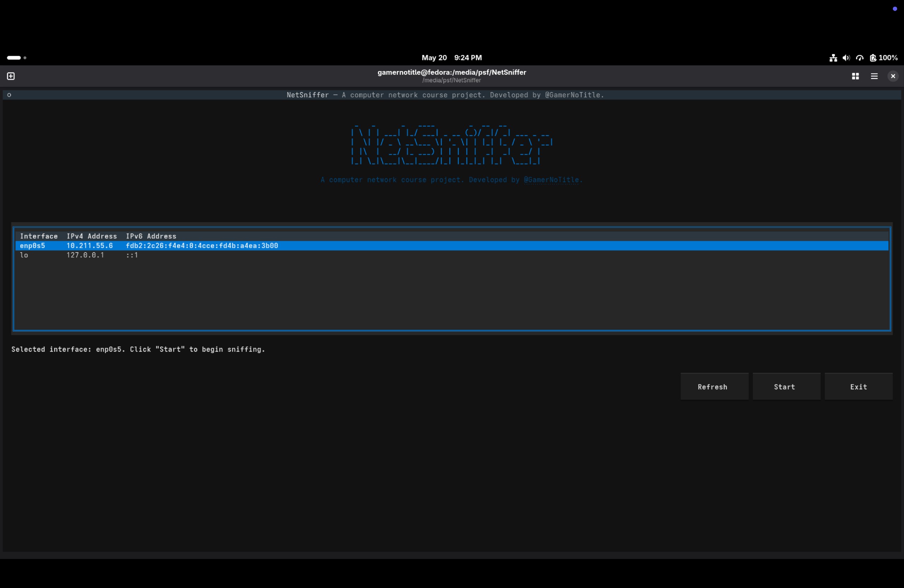This screenshot has width=904, height=588.
Task: Click the gamernotitle@fedora window title
Action: click(x=452, y=72)
